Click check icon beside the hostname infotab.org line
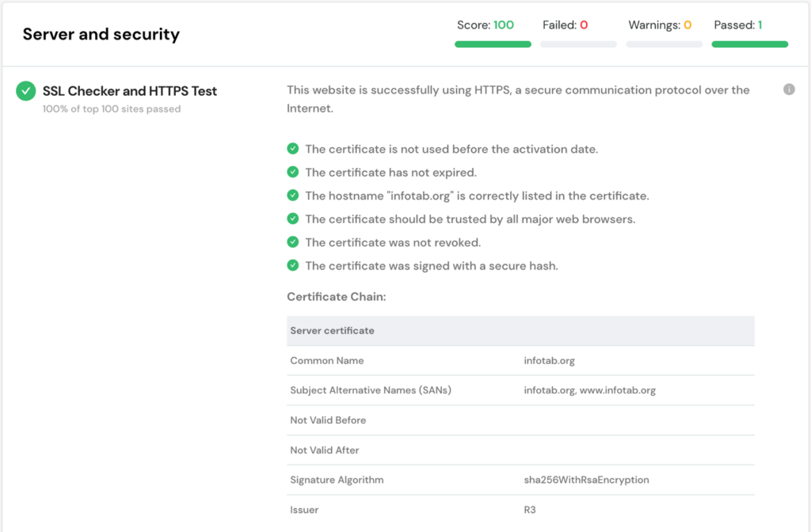This screenshot has width=811, height=532. 293,196
